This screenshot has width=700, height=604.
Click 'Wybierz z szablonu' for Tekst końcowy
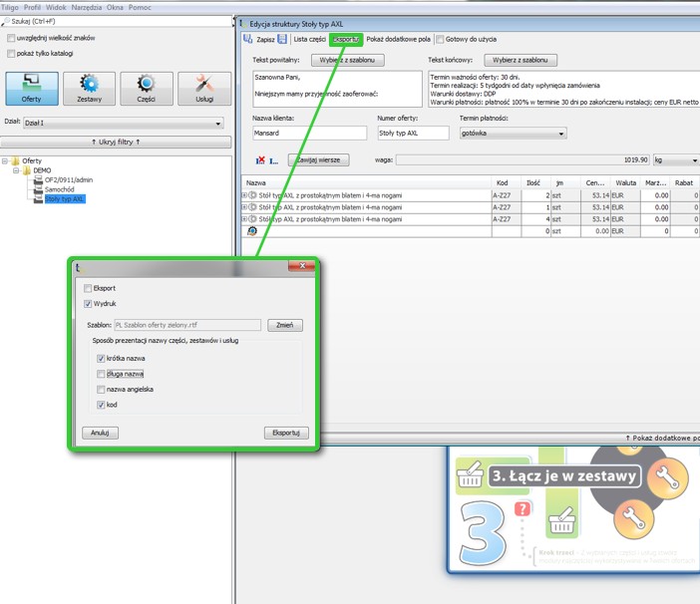tap(521, 60)
